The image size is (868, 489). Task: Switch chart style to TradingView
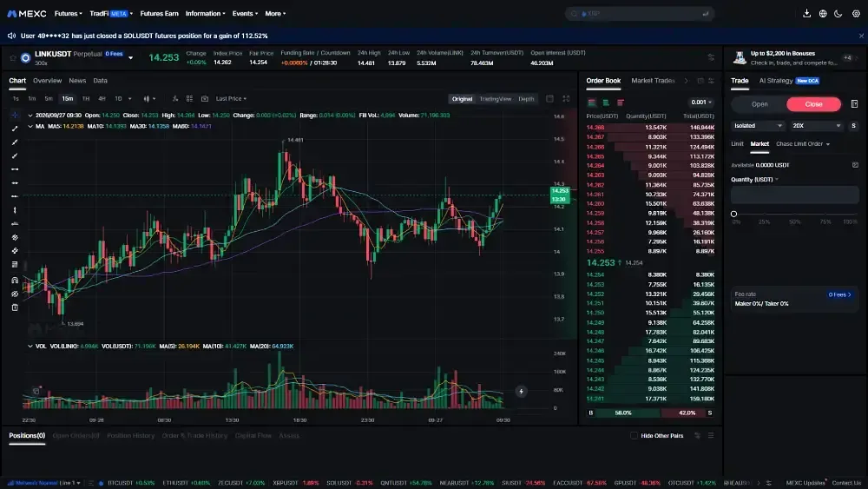point(496,99)
